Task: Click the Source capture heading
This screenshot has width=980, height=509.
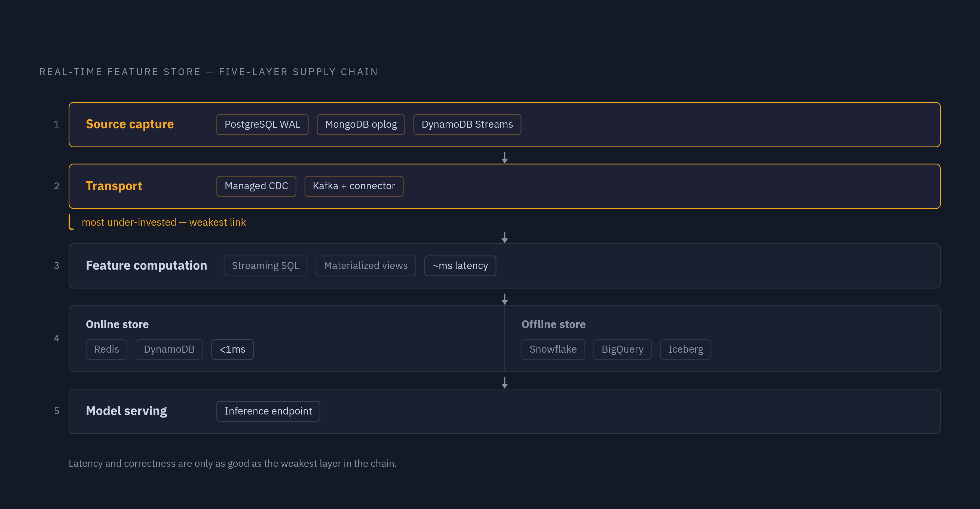Action: coord(130,124)
